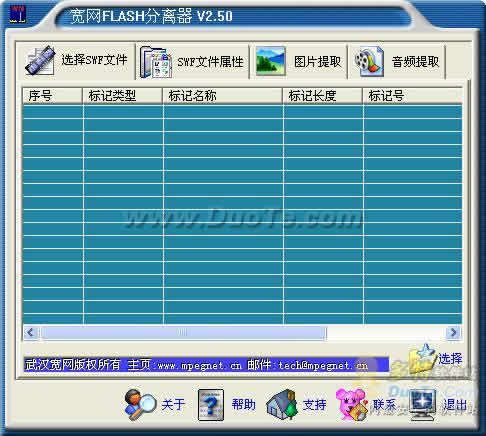486x436 pixels.
Task: Click the 标记长度 column header
Action: (x=322, y=96)
